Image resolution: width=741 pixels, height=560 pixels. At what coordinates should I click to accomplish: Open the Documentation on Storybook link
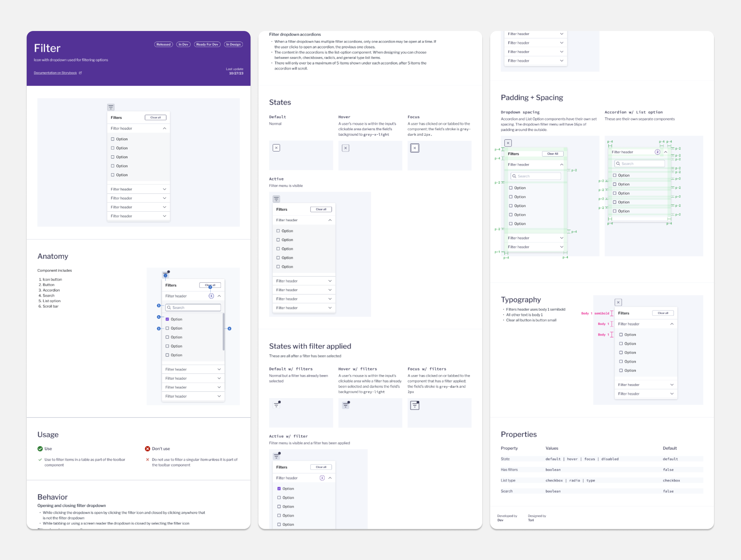pos(55,73)
